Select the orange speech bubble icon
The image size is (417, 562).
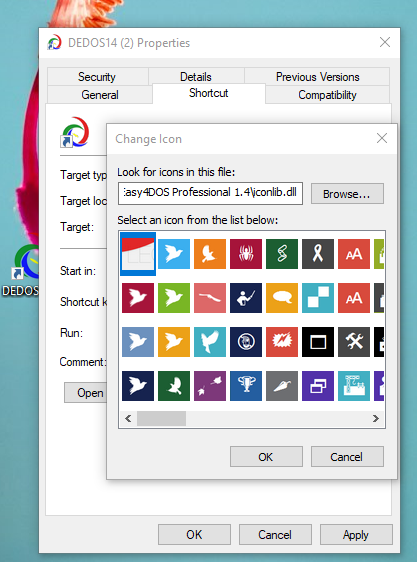click(282, 297)
